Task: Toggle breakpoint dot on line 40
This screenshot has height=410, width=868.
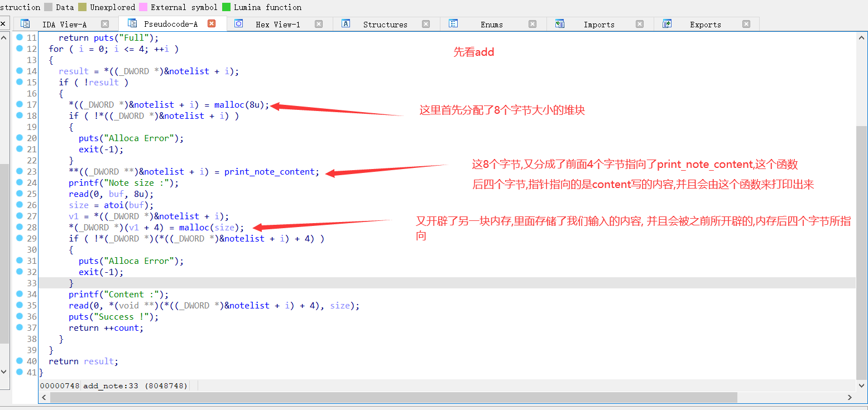Action: [20, 361]
